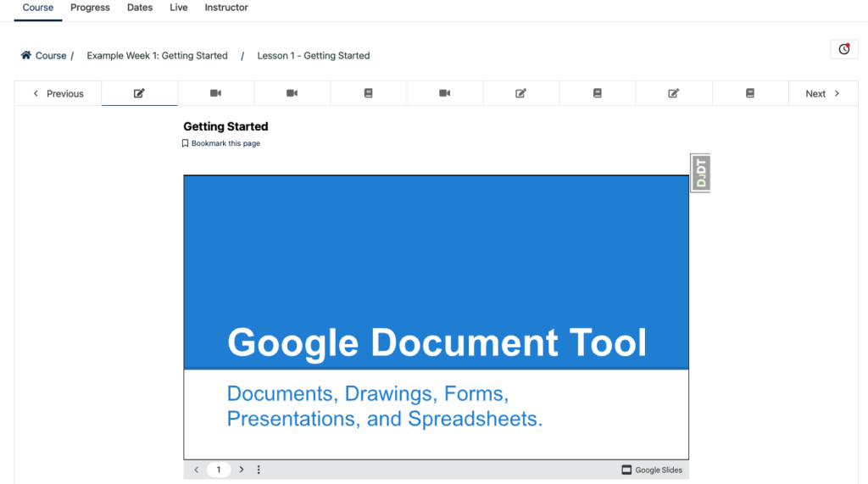Image resolution: width=868 pixels, height=484 pixels.
Task: Open the second book reading unit icon
Action: tap(598, 93)
